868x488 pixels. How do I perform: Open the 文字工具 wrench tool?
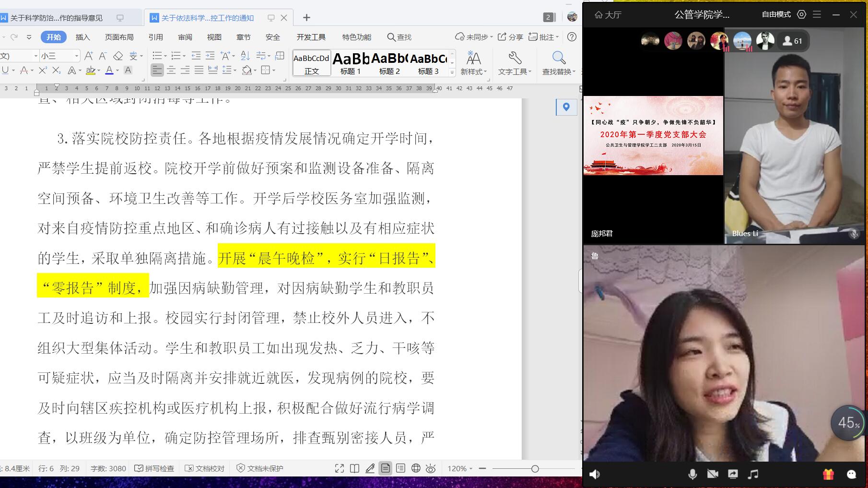tap(515, 59)
